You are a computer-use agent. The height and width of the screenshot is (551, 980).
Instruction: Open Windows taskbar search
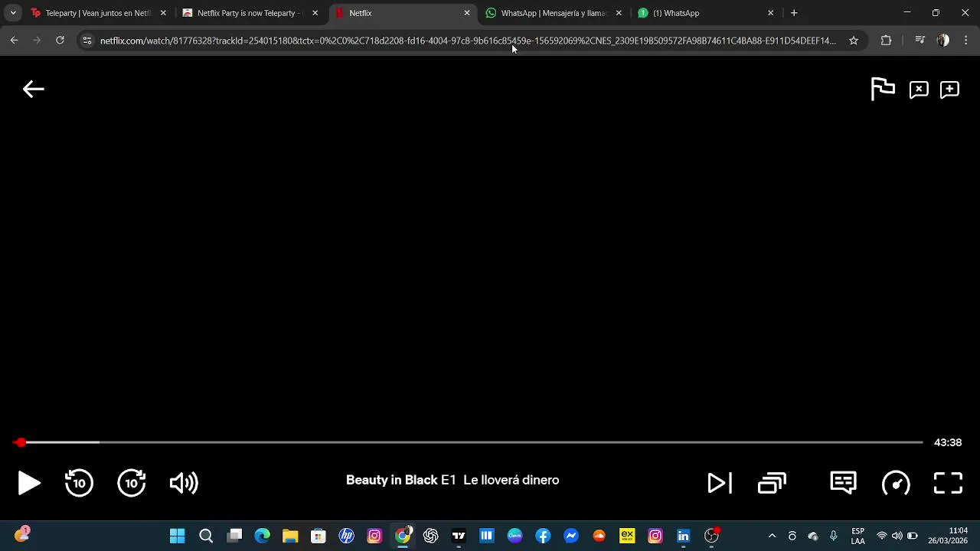(x=206, y=536)
